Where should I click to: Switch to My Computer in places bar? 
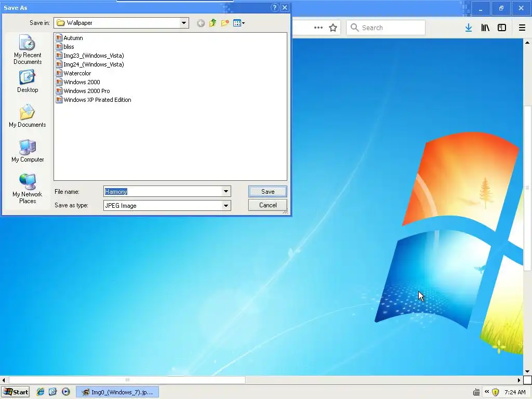point(28,151)
